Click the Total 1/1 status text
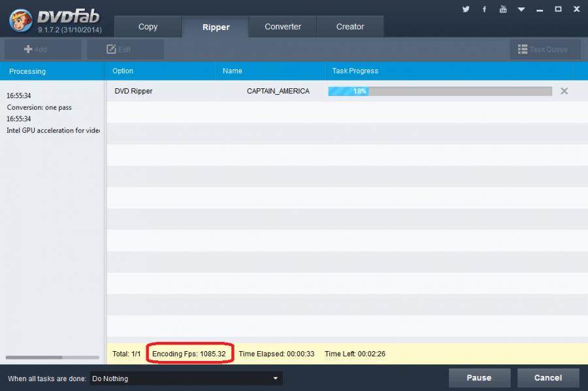Viewport: 588px width, 391px height. [126, 354]
